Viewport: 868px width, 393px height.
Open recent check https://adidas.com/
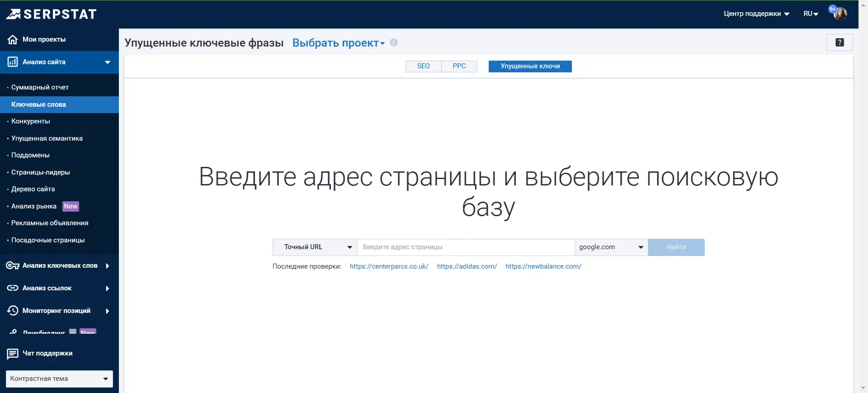click(x=467, y=266)
